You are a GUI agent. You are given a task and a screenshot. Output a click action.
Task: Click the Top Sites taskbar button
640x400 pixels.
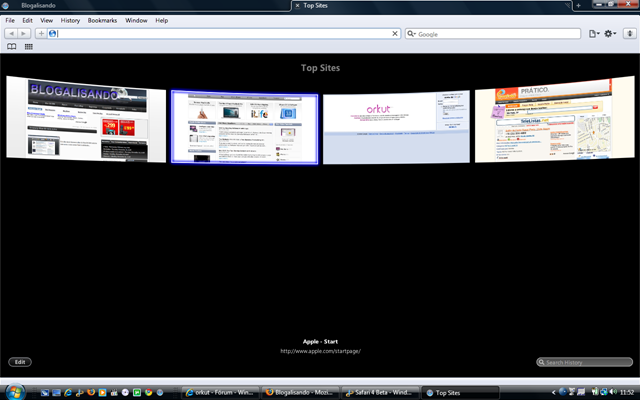(x=460, y=393)
